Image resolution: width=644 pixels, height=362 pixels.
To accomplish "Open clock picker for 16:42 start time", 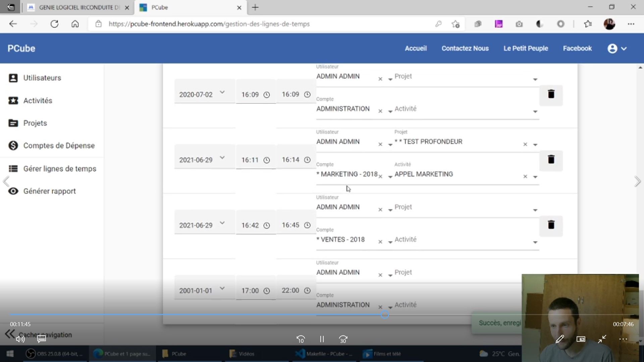I will (x=267, y=226).
